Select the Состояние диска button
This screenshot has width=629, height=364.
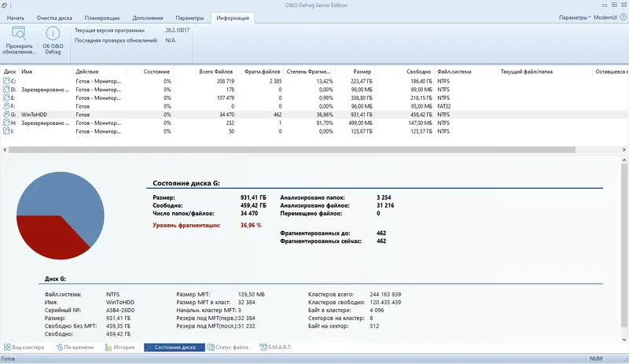click(175, 347)
